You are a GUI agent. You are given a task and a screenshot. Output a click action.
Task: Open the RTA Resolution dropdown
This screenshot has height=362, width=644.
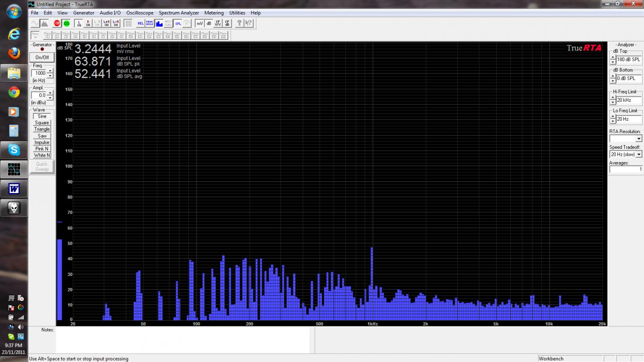(639, 139)
